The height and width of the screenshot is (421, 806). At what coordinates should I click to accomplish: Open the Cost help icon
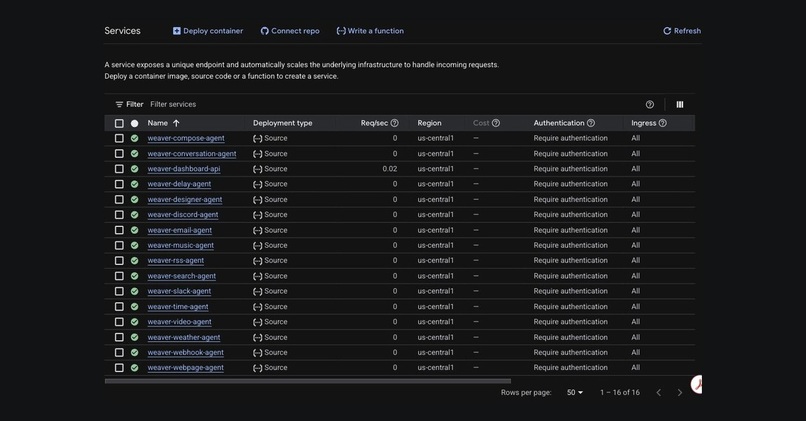[496, 123]
